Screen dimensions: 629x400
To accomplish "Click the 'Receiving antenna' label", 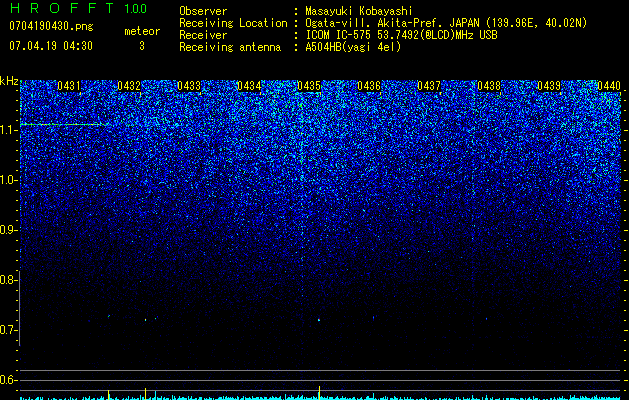I will click(x=230, y=47).
